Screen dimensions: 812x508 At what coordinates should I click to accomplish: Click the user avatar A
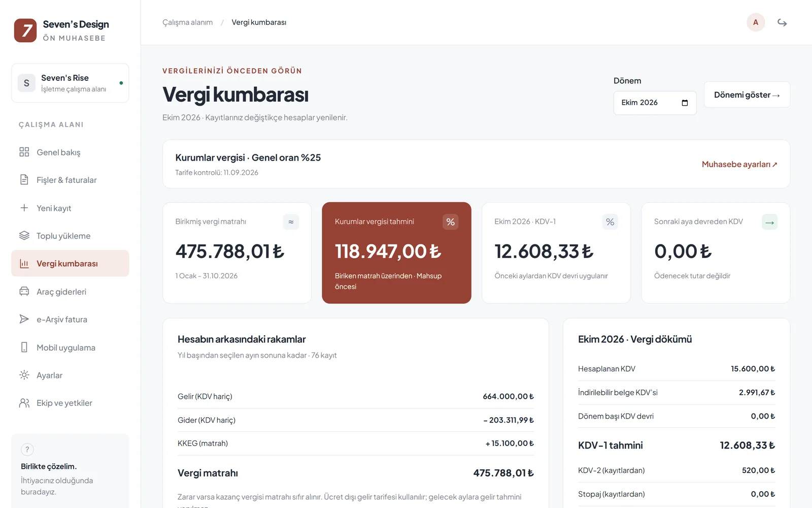pyautogui.click(x=756, y=22)
